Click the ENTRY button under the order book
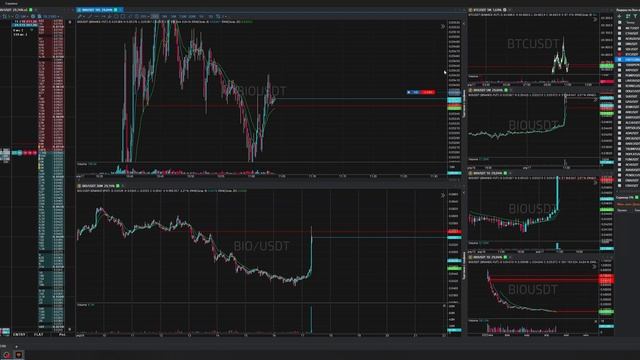Image resolution: width=640 pixels, height=360 pixels. click(x=19, y=334)
